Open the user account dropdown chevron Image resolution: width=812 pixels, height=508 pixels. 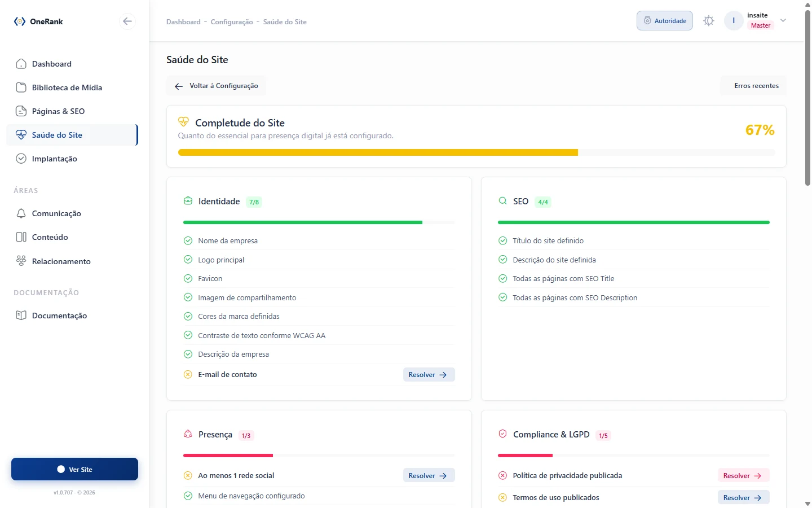[x=783, y=21]
